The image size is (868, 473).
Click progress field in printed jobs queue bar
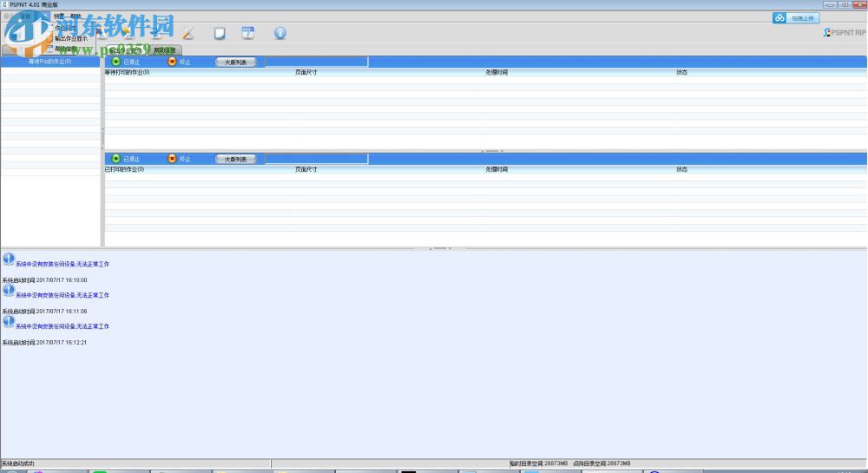(316, 159)
